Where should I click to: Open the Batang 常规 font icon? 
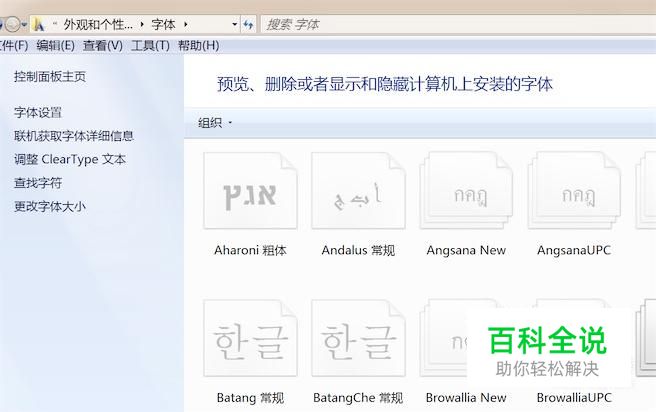[250, 338]
